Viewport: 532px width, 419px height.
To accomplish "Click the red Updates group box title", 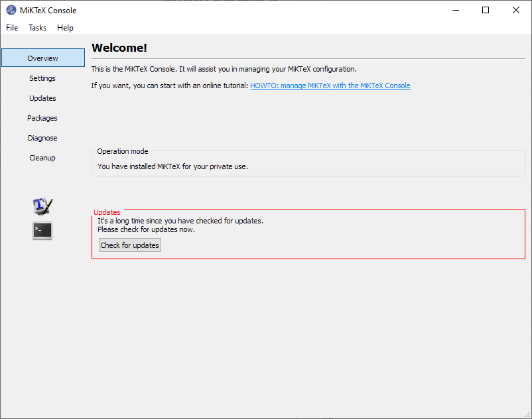I will click(x=107, y=212).
